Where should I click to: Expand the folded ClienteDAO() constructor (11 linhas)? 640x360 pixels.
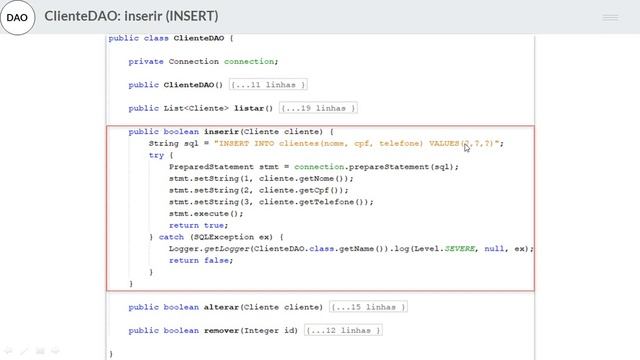tap(268, 85)
